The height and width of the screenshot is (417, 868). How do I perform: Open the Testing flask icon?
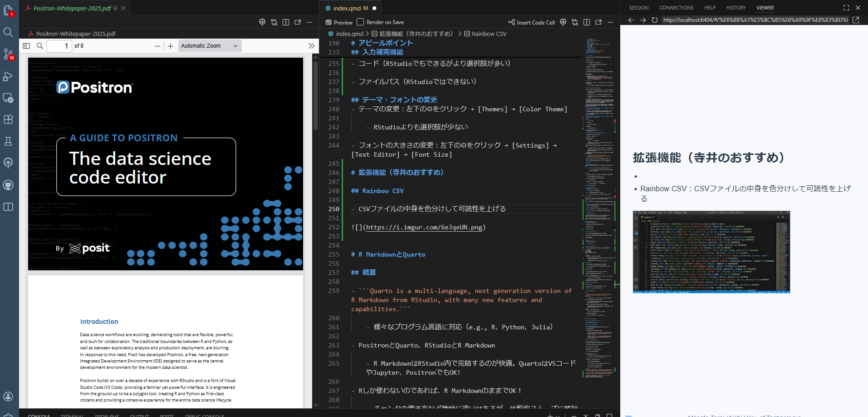8,141
